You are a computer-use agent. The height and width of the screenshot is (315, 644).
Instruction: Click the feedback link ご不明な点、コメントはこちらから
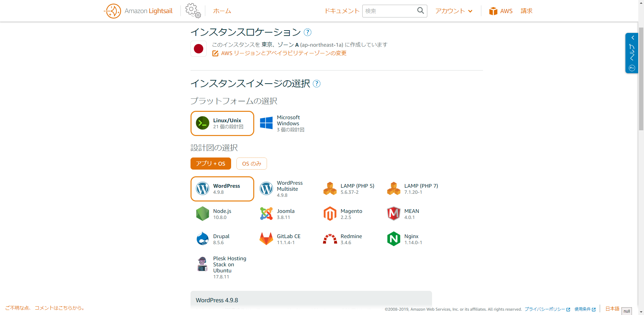45,308
